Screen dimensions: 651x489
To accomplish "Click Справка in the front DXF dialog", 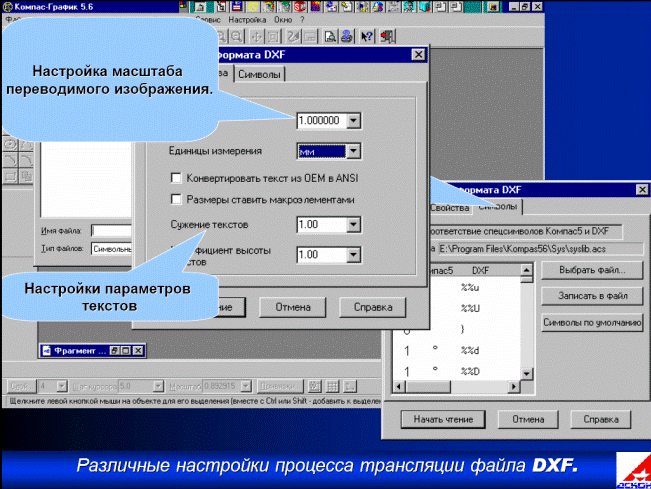I will click(x=373, y=307).
